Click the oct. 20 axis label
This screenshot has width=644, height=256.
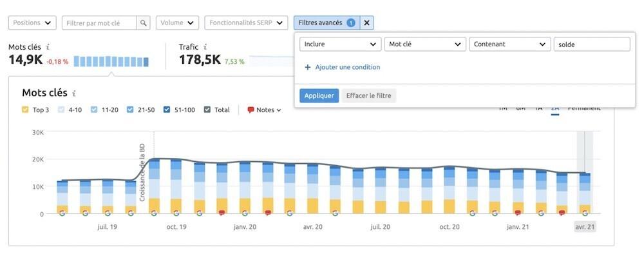click(x=450, y=227)
